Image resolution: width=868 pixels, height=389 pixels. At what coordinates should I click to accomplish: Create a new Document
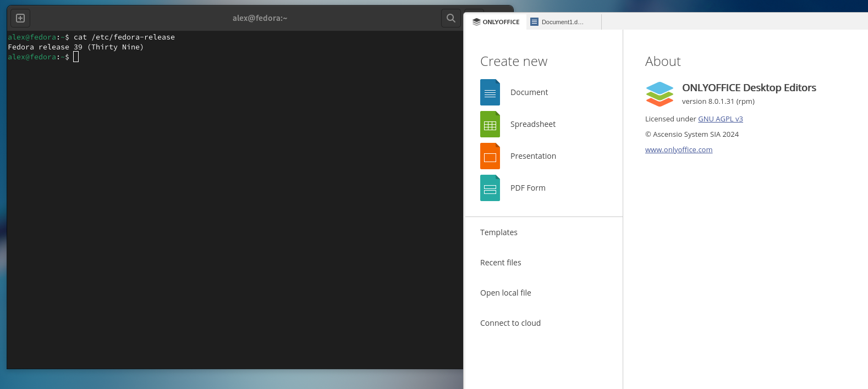point(529,92)
